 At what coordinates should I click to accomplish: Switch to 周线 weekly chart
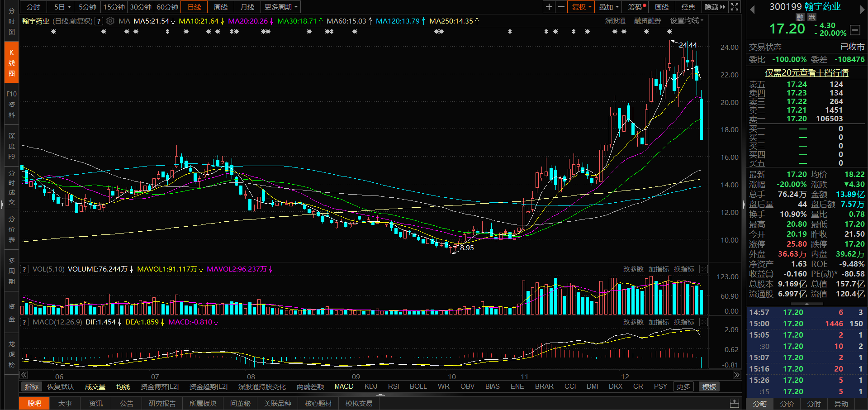(x=221, y=7)
